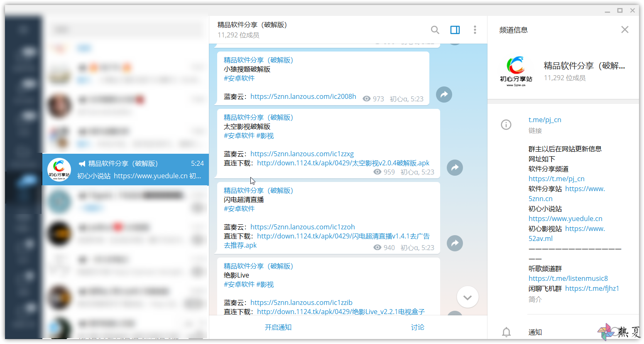Viewport: 644px width, 344px height.
Task: Click #影视 hashtag in 绝影Live message
Action: [265, 284]
